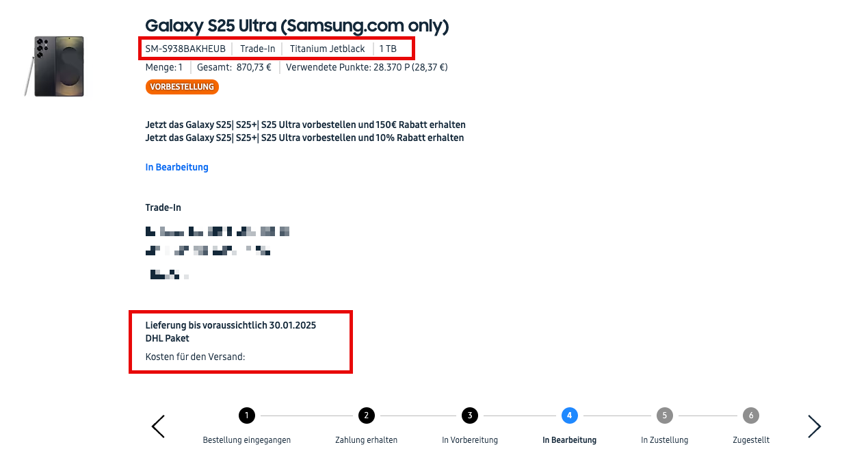Click the next step right arrow

click(x=814, y=426)
